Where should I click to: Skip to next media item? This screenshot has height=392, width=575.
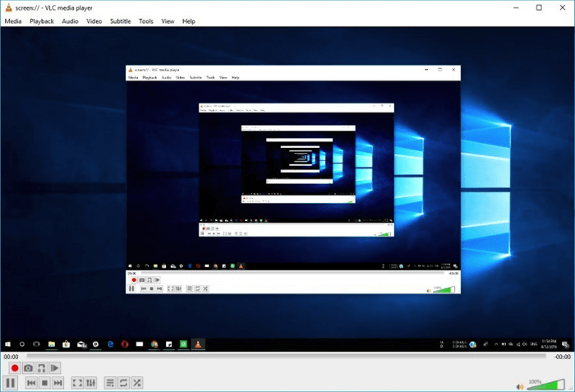(x=57, y=383)
